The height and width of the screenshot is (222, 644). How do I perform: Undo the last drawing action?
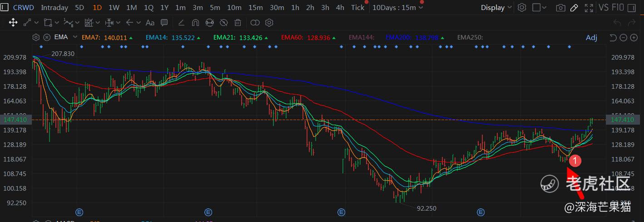click(x=616, y=22)
